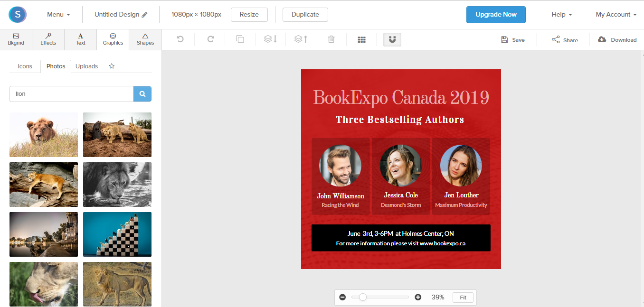Open the Uploads sub-tab
Screen dimensions: 644x307
86,66
